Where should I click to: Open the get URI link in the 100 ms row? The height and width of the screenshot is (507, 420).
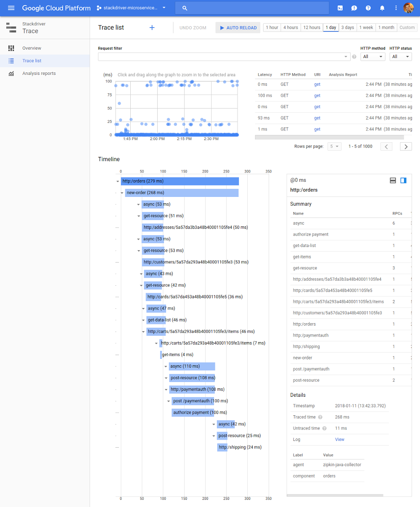tap(317, 96)
